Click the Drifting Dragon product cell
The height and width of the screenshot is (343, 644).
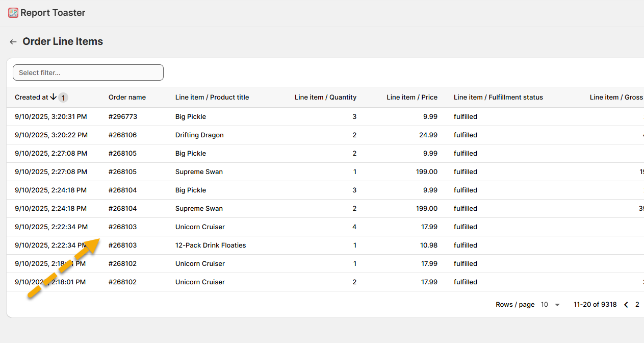(x=199, y=135)
